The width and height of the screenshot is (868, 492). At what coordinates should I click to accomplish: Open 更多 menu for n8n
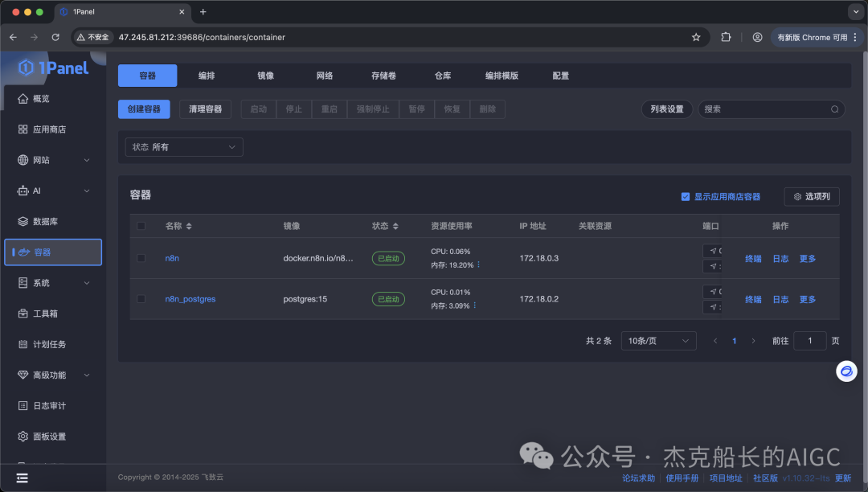click(x=808, y=258)
